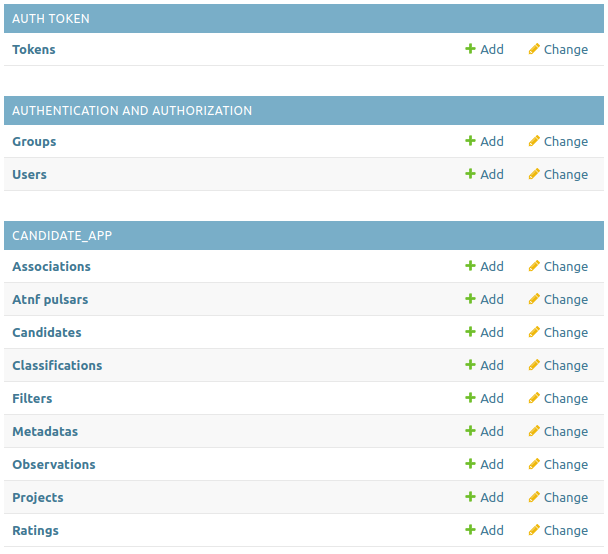Click the Add text for Tokens

[492, 50]
